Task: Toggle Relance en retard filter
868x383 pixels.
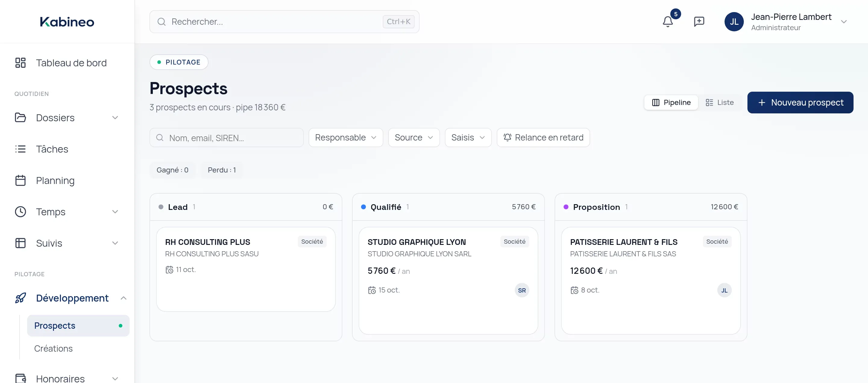Action: point(543,138)
